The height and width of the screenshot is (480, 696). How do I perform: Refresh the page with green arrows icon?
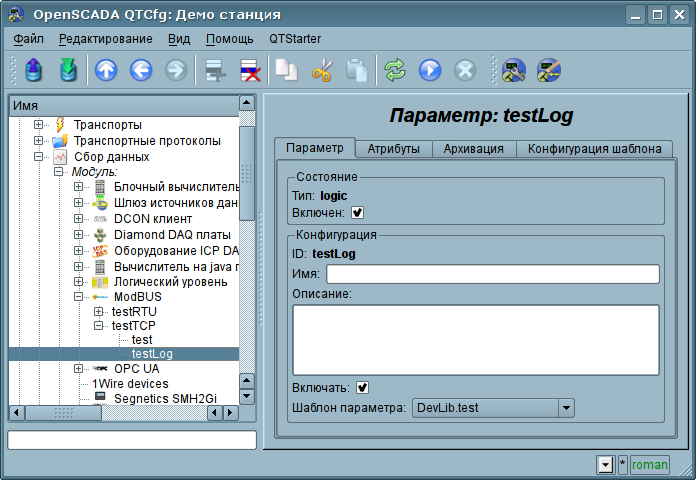(x=395, y=70)
